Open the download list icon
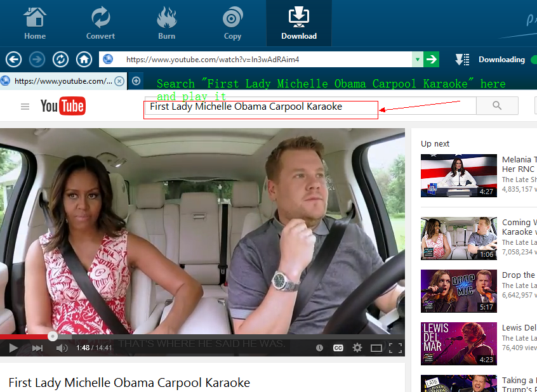 tap(461, 60)
